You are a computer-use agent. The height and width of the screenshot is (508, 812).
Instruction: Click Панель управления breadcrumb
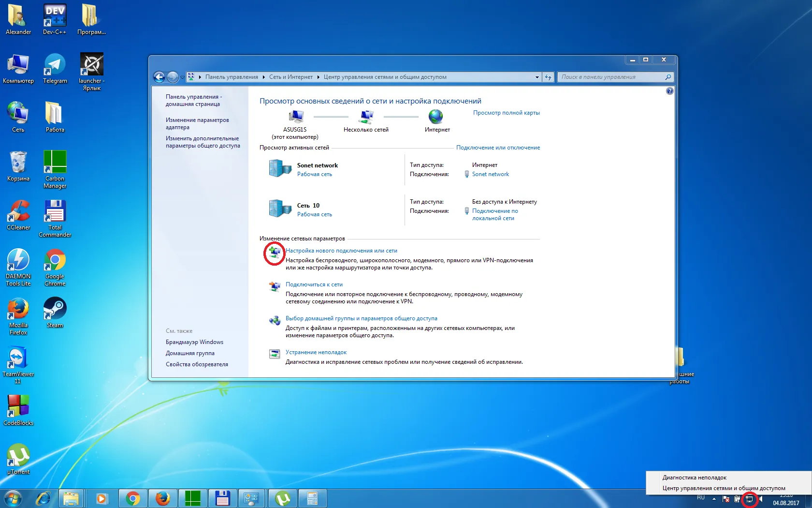(x=232, y=77)
